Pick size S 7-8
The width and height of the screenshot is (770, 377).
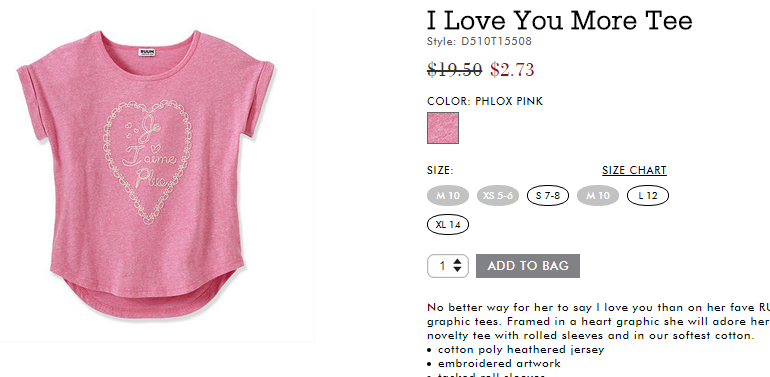548,196
